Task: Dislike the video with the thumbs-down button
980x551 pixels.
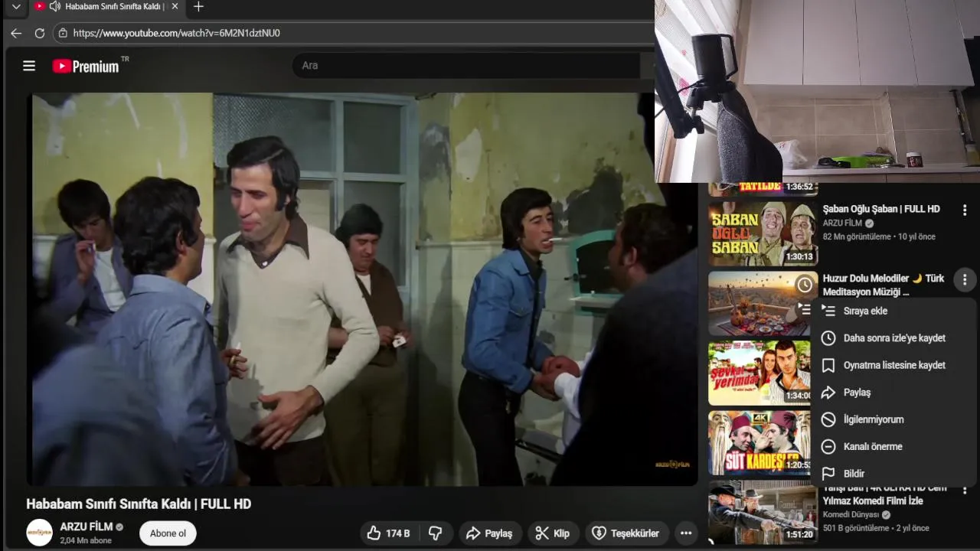Action: pyautogui.click(x=435, y=533)
